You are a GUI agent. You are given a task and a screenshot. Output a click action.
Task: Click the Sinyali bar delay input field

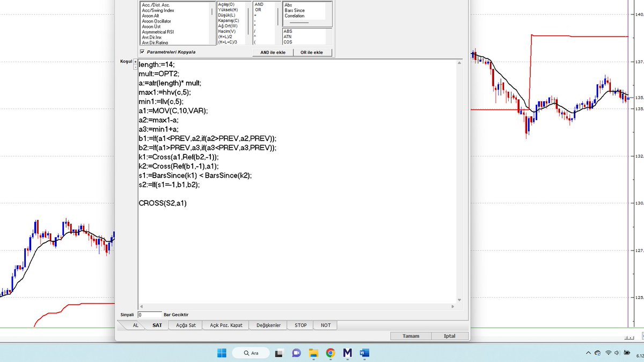pos(149,315)
